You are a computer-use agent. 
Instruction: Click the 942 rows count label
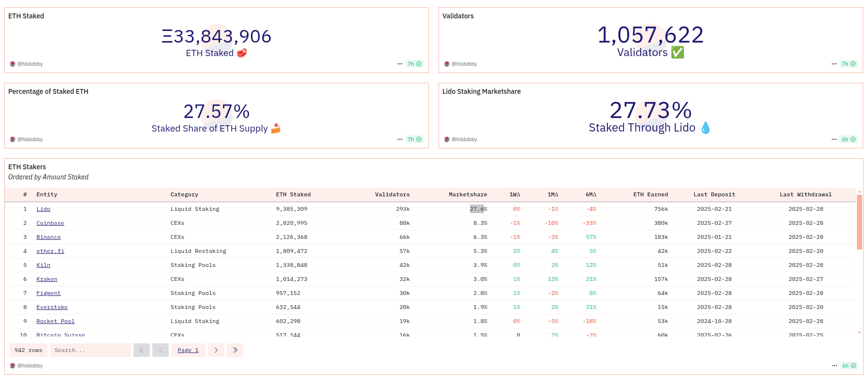coord(29,350)
